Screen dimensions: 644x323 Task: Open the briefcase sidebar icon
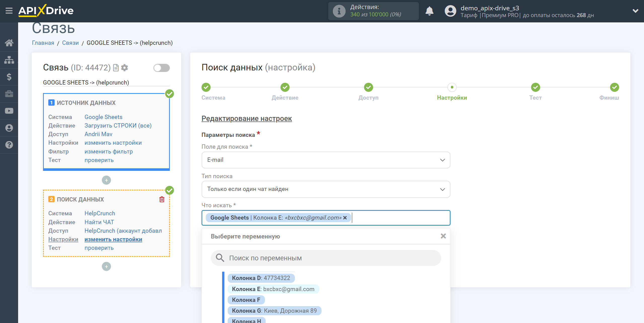(x=9, y=94)
